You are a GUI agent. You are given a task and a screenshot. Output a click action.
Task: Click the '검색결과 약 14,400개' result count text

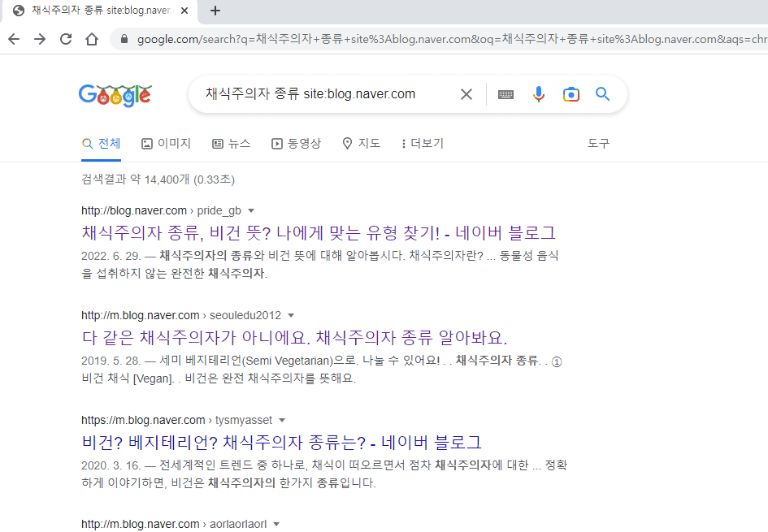pyautogui.click(x=158, y=179)
